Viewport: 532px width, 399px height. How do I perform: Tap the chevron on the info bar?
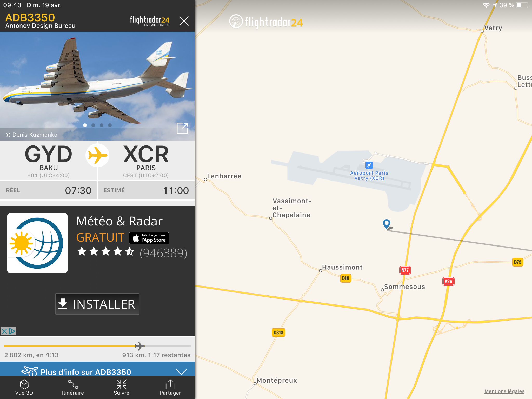(181, 371)
